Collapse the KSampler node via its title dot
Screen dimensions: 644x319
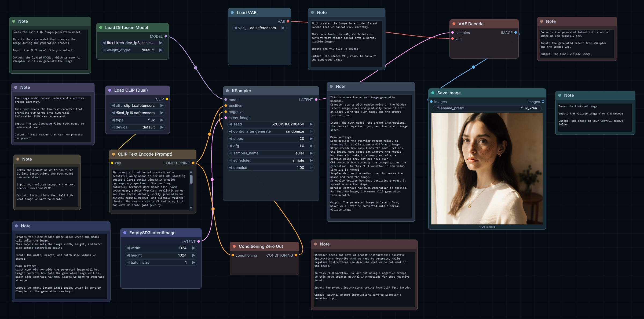227,91
